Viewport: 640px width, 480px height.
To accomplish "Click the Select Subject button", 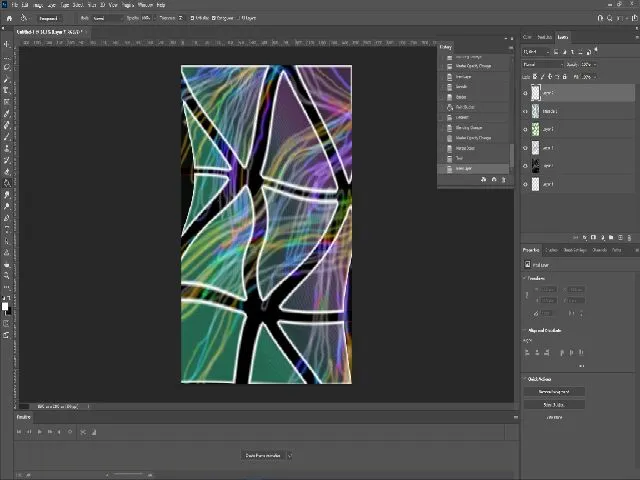I will (x=554, y=405).
